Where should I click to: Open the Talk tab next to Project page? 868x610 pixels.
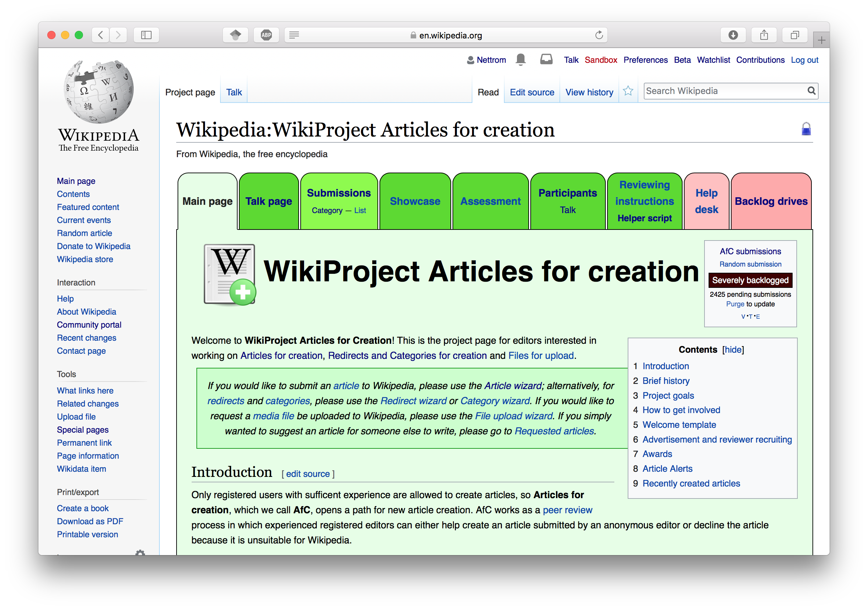coord(234,92)
